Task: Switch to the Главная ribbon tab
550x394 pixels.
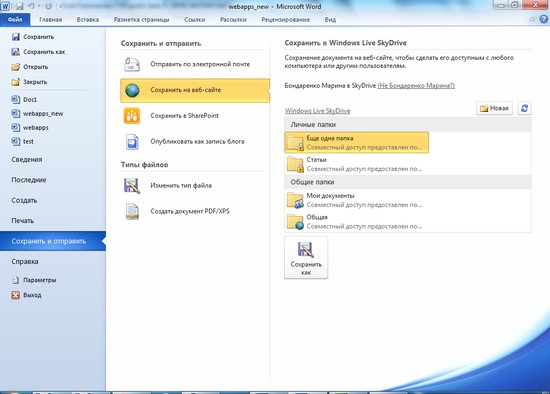Action: click(x=51, y=20)
